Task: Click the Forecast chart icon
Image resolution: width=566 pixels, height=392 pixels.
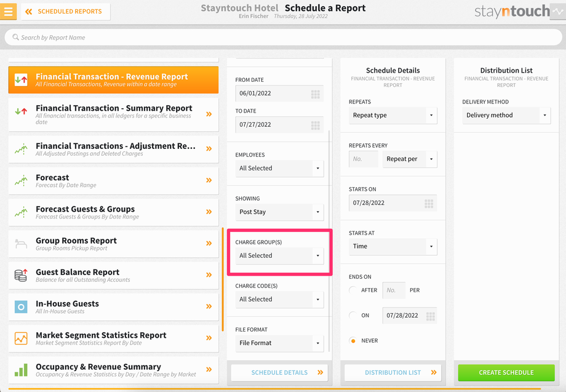Action: 21,180
